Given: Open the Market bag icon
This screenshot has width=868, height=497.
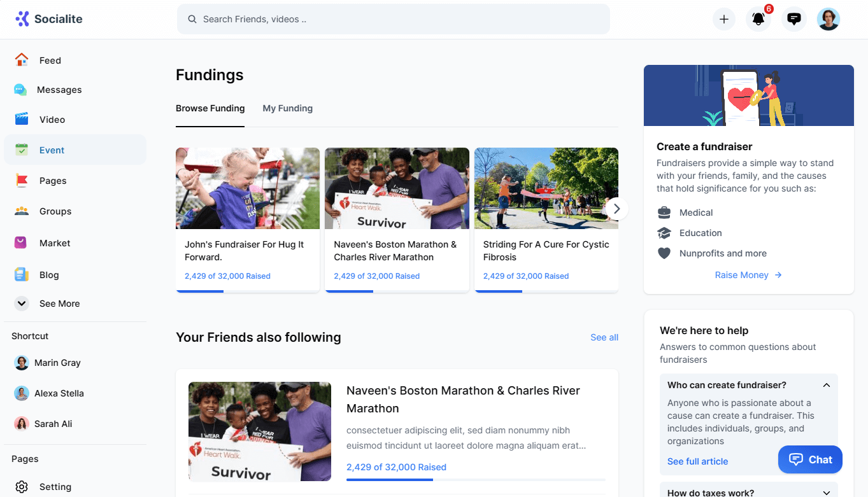Looking at the screenshot, I should point(22,242).
